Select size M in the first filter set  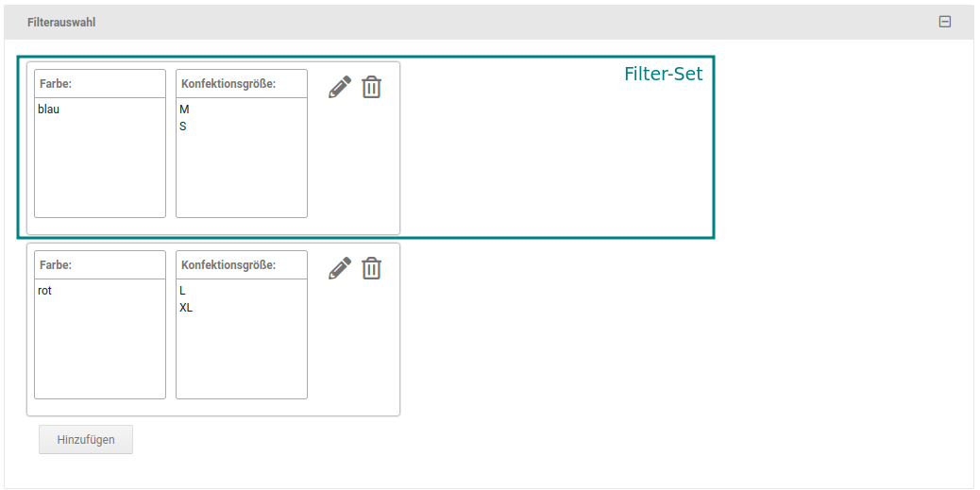point(185,110)
